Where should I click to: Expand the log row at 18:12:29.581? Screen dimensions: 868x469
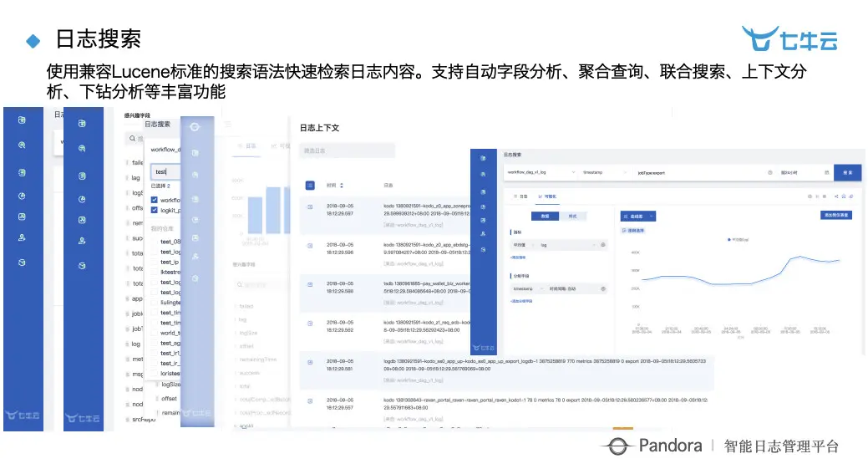tap(310, 362)
